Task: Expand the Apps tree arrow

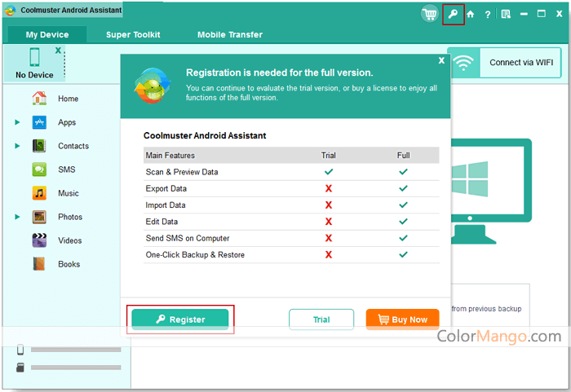Action: pos(17,122)
